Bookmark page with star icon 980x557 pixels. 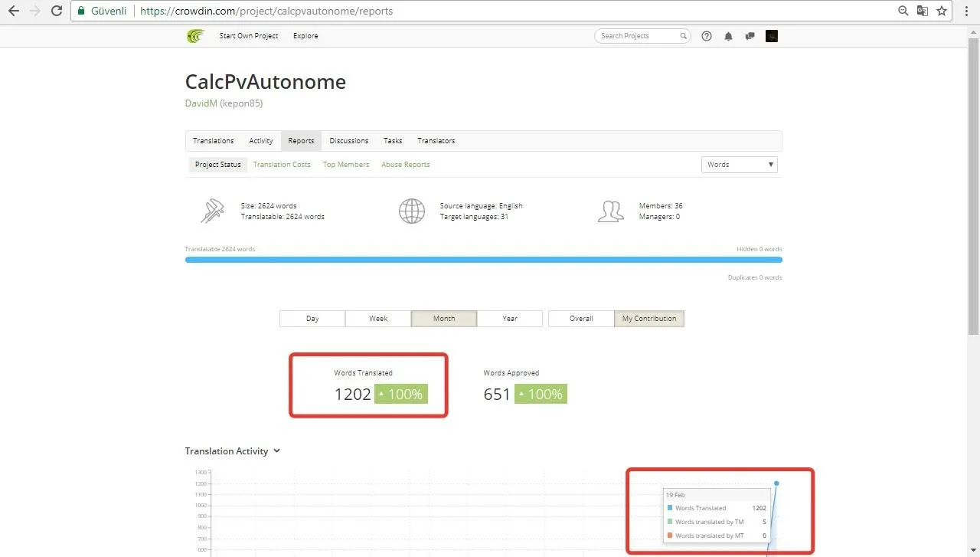point(942,11)
